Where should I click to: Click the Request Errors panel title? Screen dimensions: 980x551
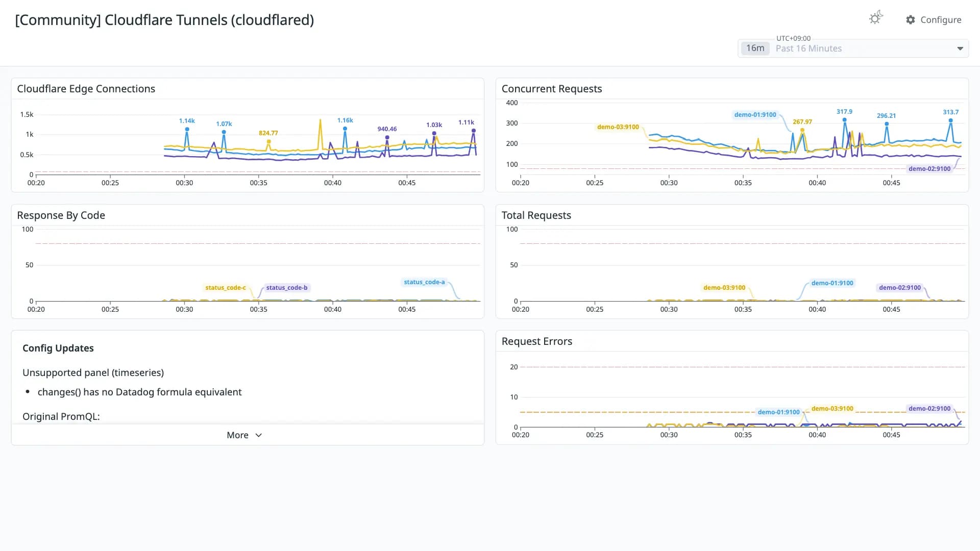point(537,341)
